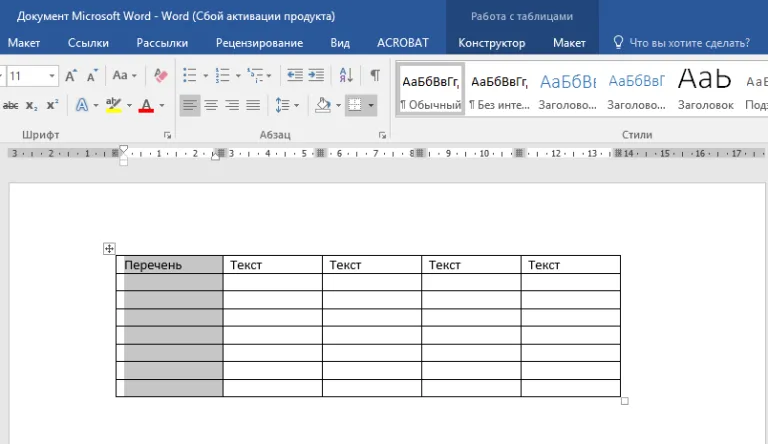Create a bulleted list

(190, 75)
